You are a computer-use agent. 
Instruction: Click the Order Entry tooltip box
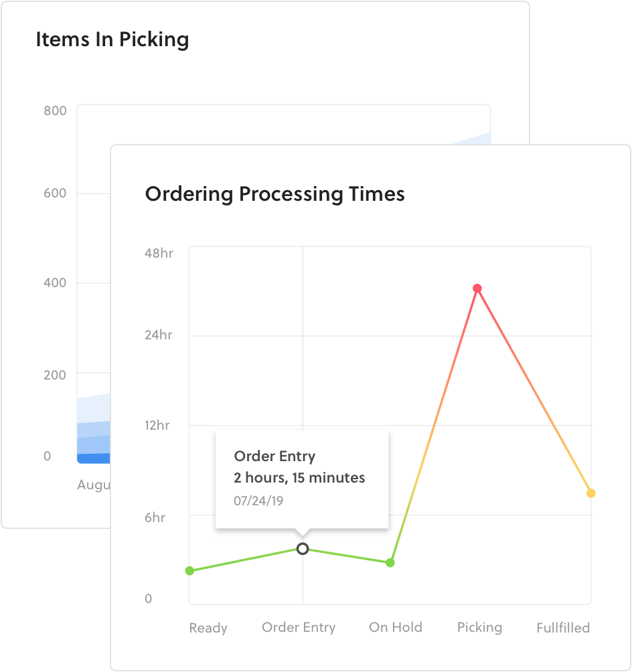pyautogui.click(x=302, y=479)
